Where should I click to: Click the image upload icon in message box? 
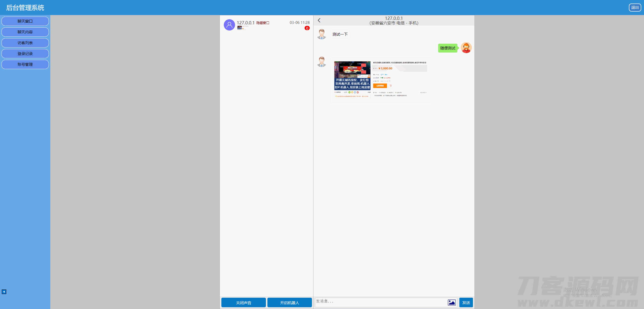[x=452, y=302]
